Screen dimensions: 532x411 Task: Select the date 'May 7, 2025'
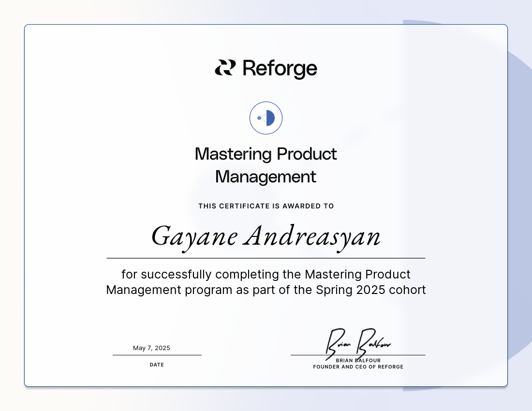(151, 348)
